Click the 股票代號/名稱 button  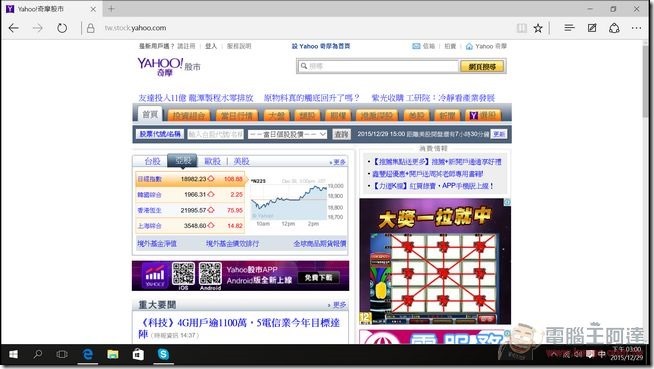click(x=160, y=134)
